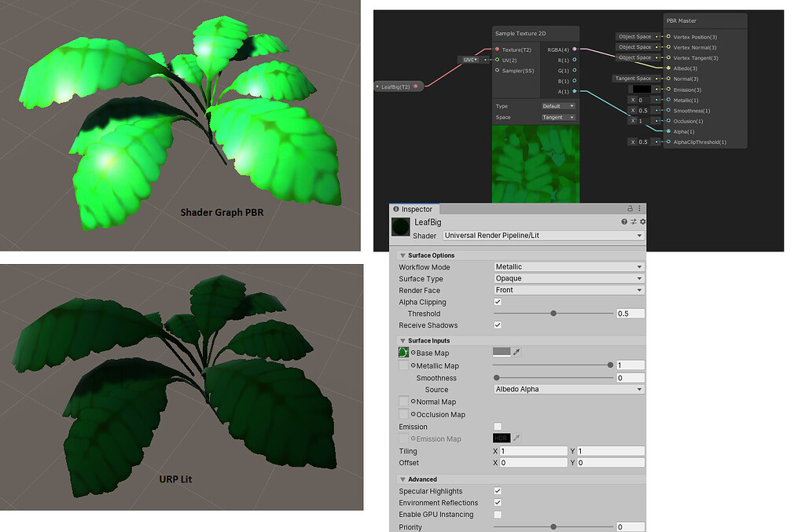This screenshot has height=532, width=805.
Task: Click the HDR button next to Emission Map
Action: pos(501,438)
